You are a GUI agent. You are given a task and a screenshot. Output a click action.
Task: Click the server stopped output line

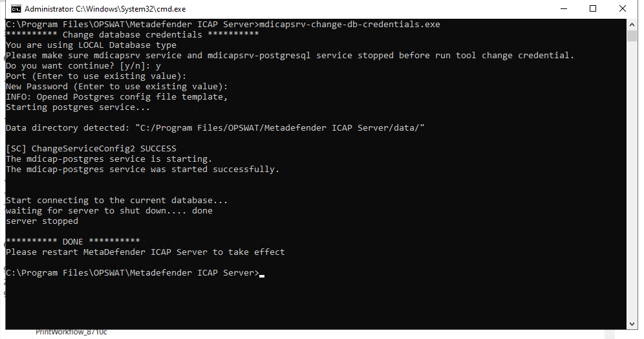pyautogui.click(x=42, y=221)
